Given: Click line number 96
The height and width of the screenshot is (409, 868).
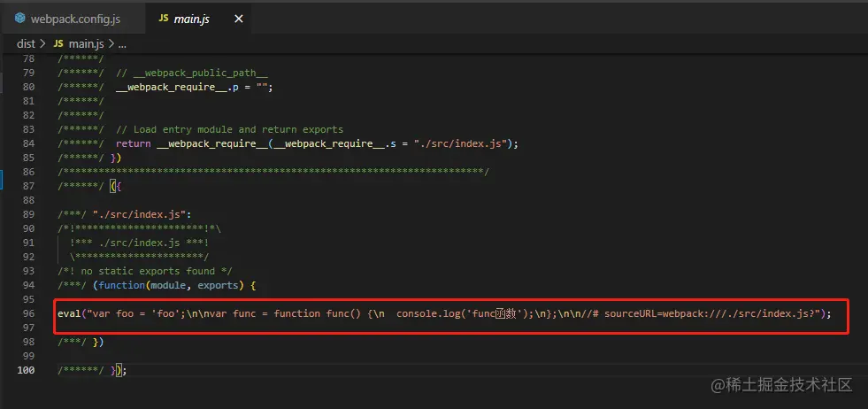Looking at the screenshot, I should pyautogui.click(x=29, y=313).
